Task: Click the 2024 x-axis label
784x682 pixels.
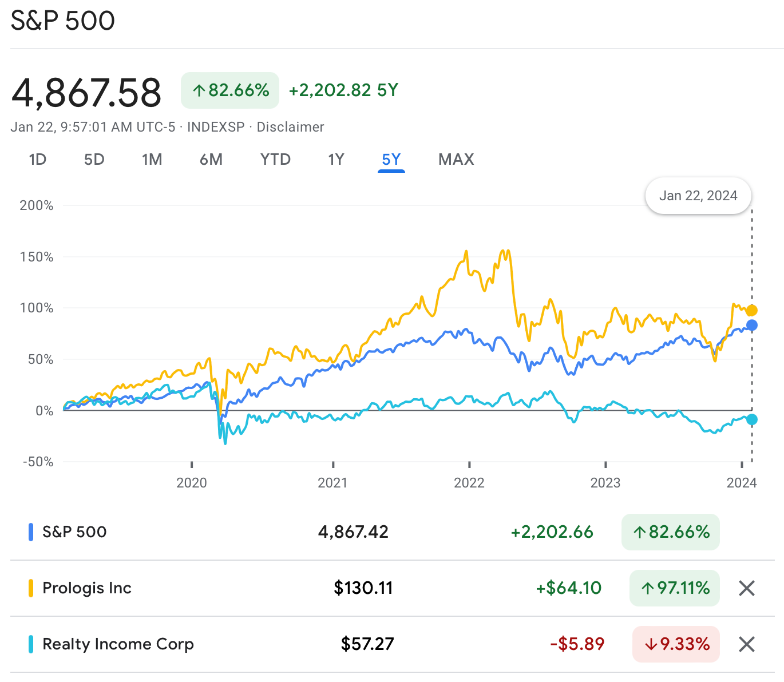Action: coord(742,483)
